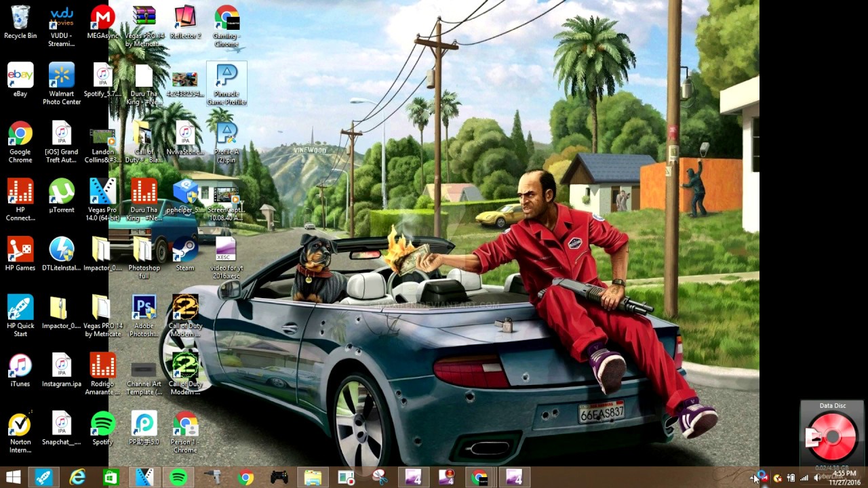The image size is (868, 488).
Task: Open the game controller taskbar icon
Action: (x=279, y=477)
